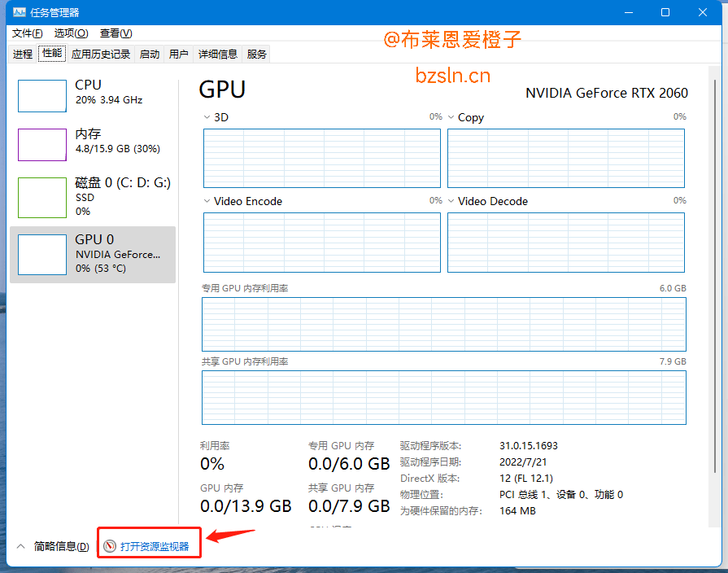Minimize the Task Manager window

coord(629,12)
